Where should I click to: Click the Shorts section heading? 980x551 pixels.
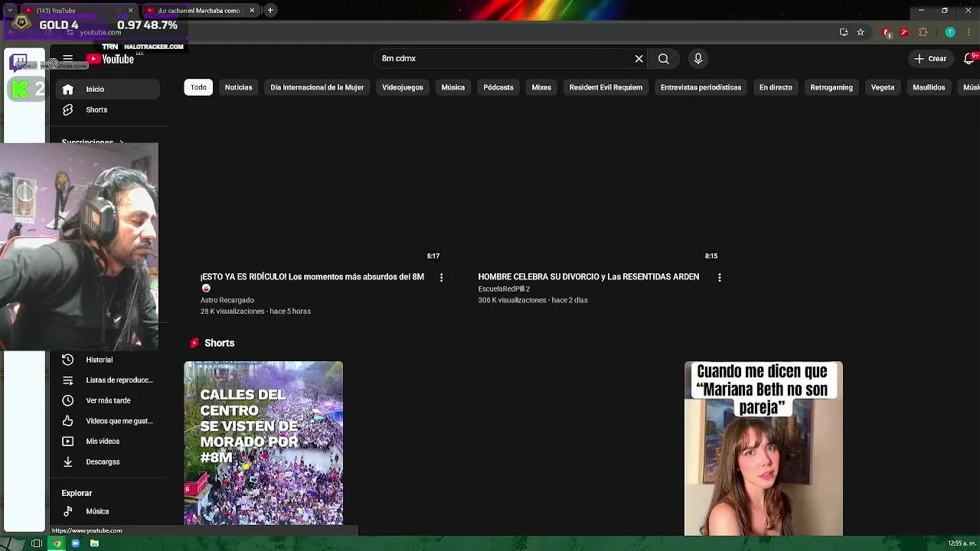(x=219, y=343)
